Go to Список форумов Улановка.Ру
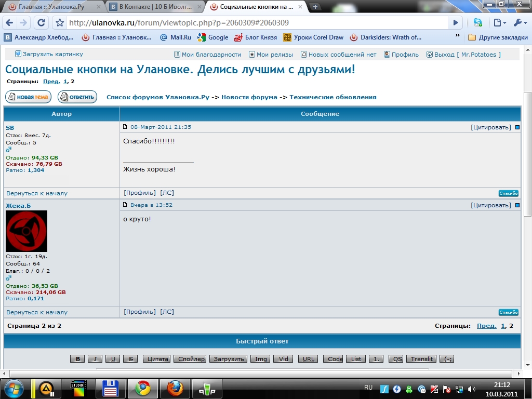The image size is (532, 399). (158, 97)
